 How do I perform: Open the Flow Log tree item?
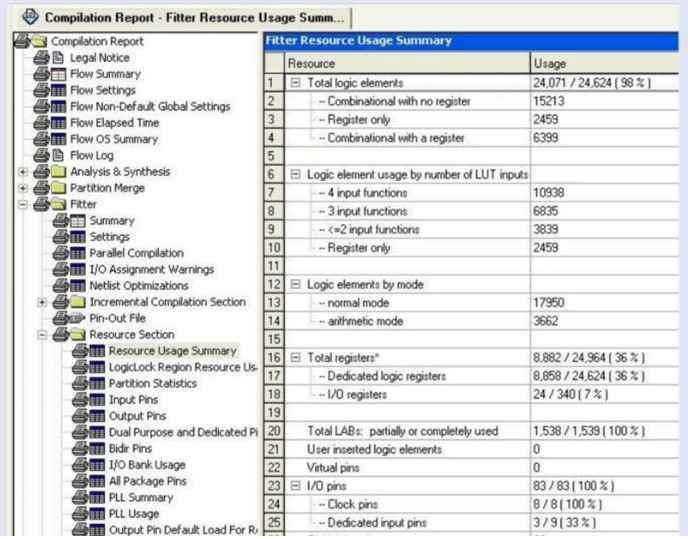[92, 155]
